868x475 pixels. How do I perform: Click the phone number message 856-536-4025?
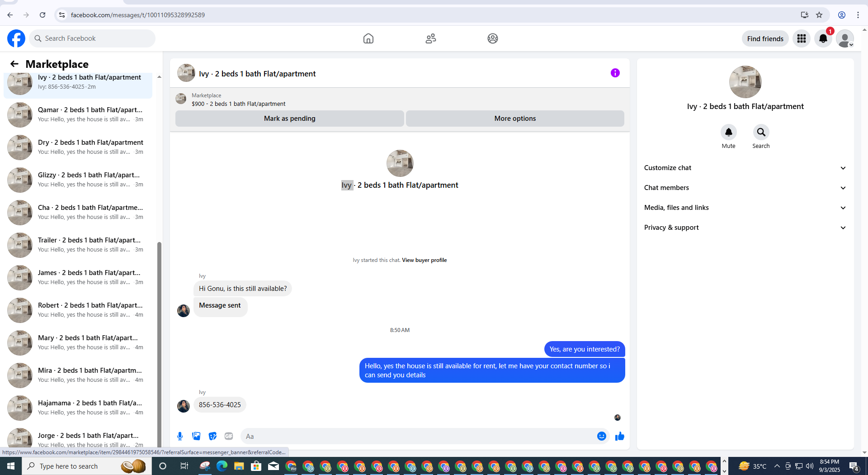(x=220, y=404)
